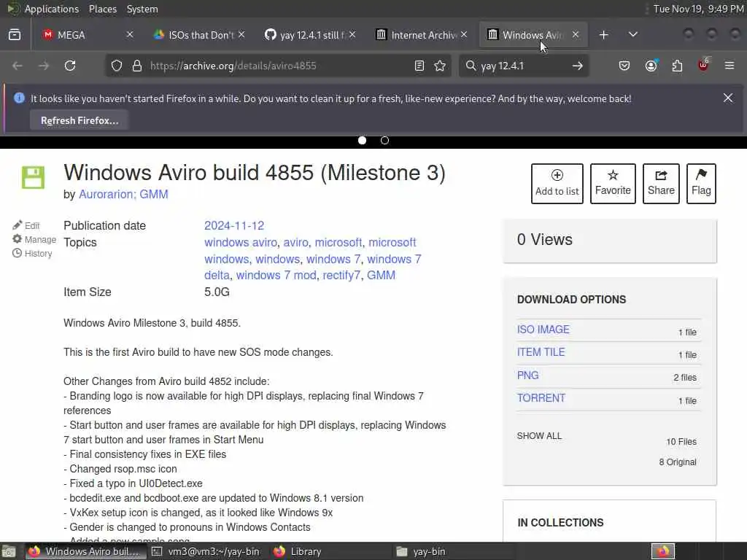Viewport: 747px width, 560px height.
Task: Click the Refresh Firefox... button
Action: (x=80, y=120)
